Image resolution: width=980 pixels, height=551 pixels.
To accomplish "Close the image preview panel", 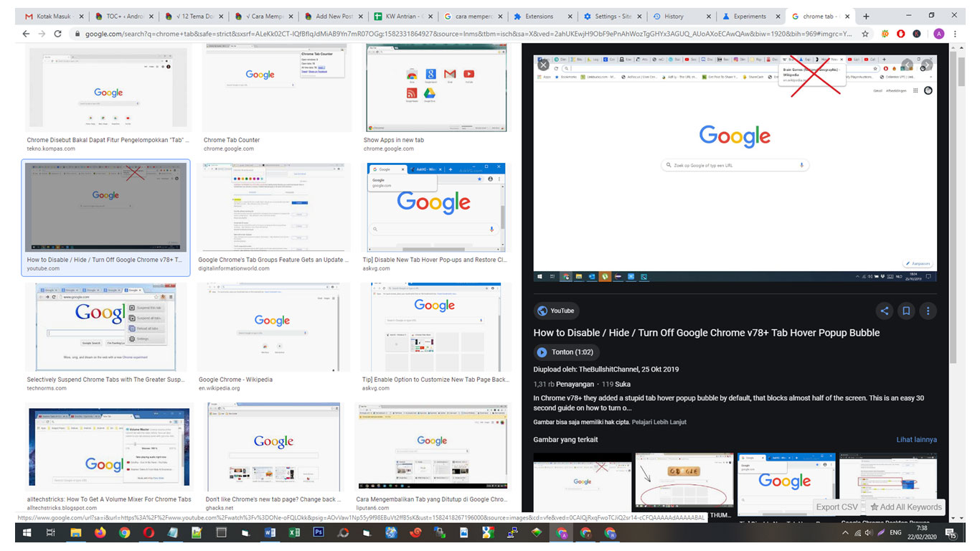I will point(543,65).
